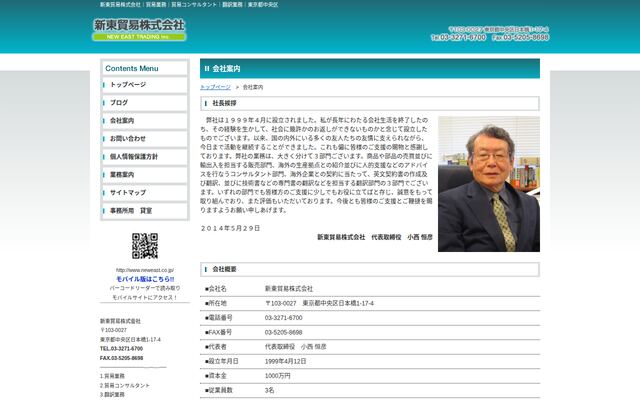Open the お問い合わせ menu item

145,139
